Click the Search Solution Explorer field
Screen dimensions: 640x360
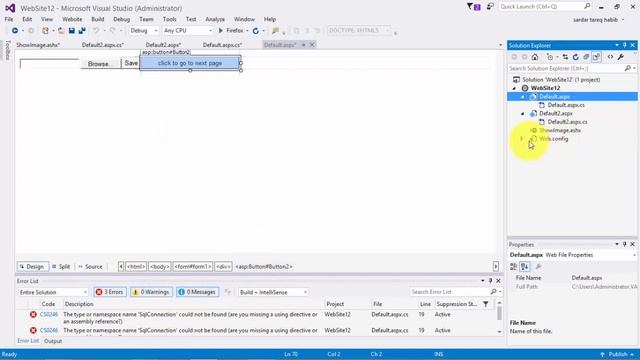(x=571, y=68)
